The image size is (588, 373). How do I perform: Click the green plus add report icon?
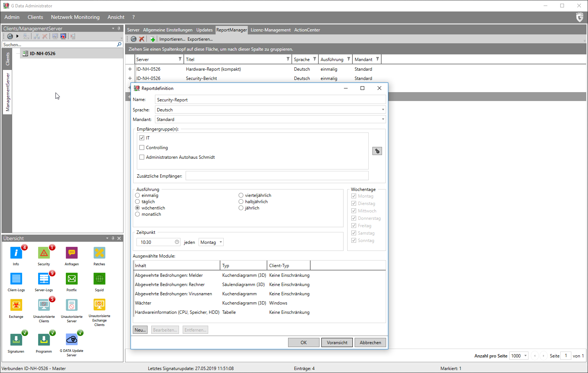pos(153,39)
